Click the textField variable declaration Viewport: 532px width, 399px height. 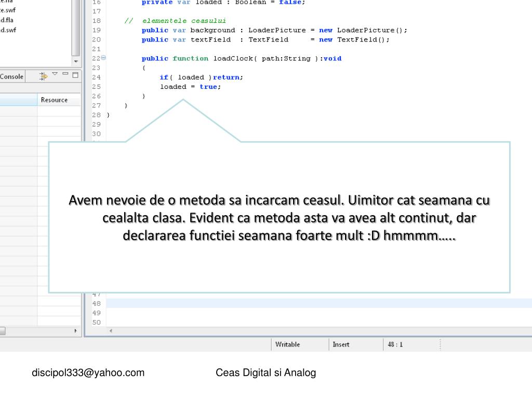(x=265, y=39)
